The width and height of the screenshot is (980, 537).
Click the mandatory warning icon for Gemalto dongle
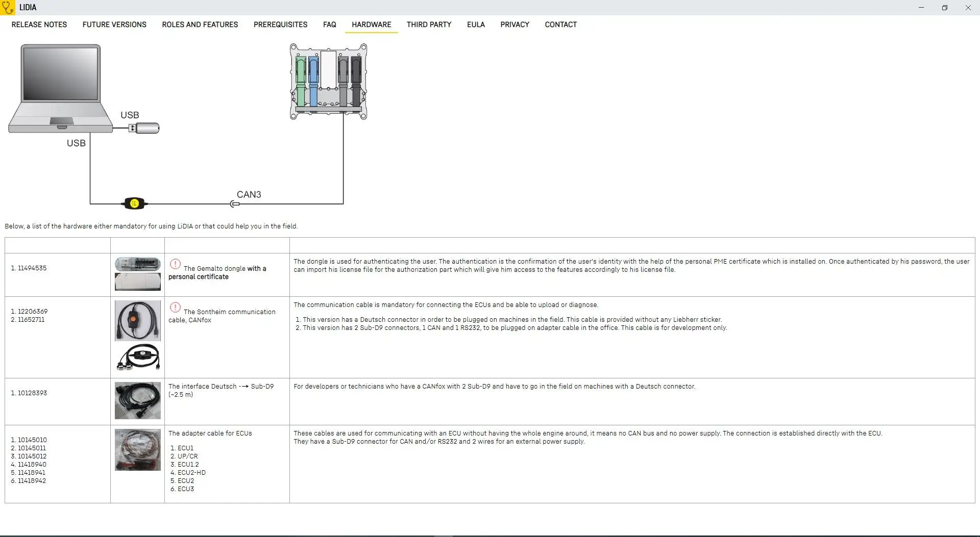pos(175,264)
